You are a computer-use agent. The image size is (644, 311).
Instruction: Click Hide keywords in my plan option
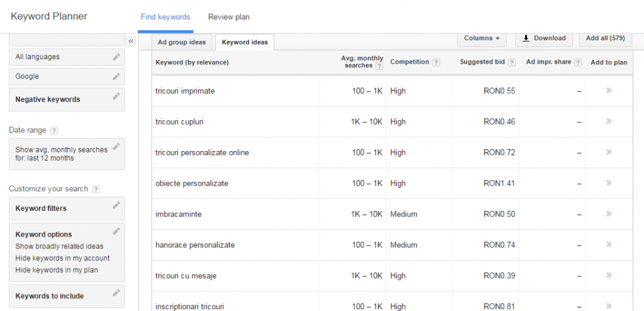pyautogui.click(x=57, y=270)
